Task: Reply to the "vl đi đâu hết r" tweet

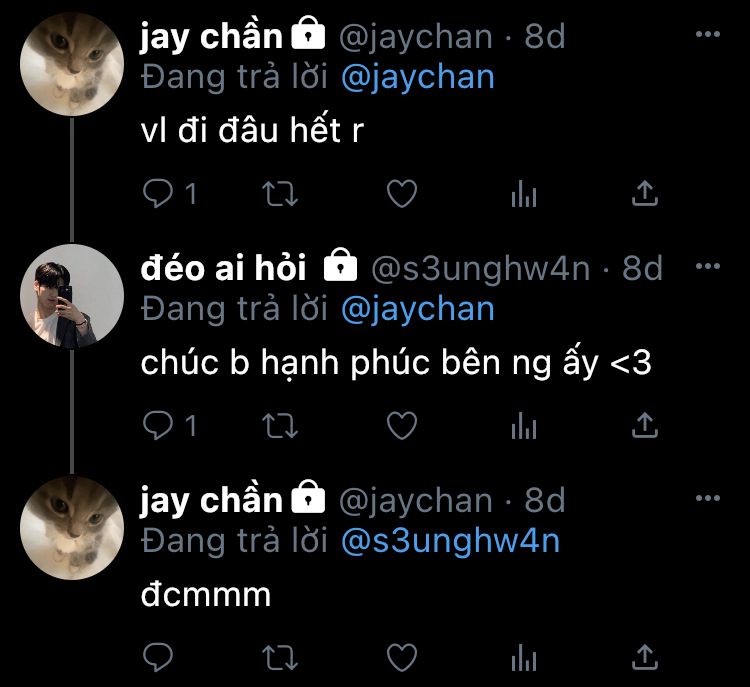Action: pos(158,193)
